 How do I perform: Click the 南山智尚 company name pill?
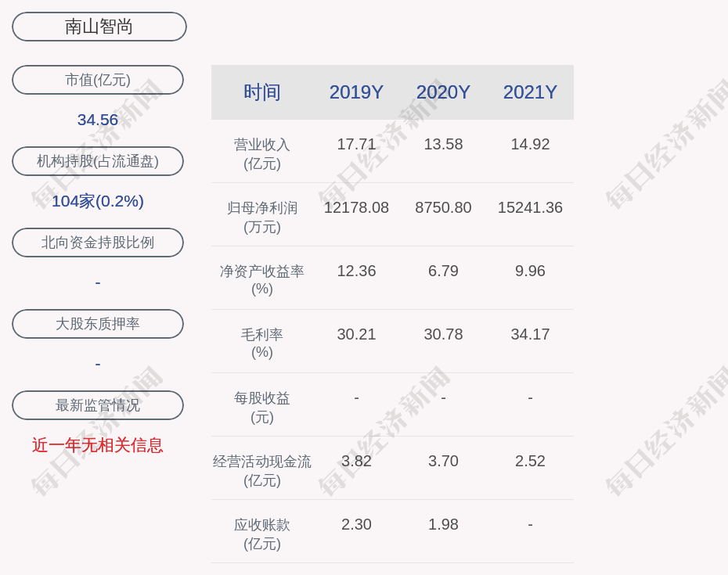click(x=99, y=27)
